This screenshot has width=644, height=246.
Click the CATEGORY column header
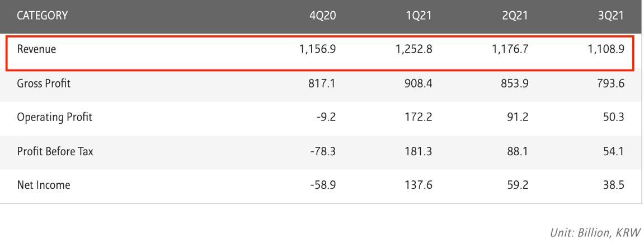(x=42, y=16)
